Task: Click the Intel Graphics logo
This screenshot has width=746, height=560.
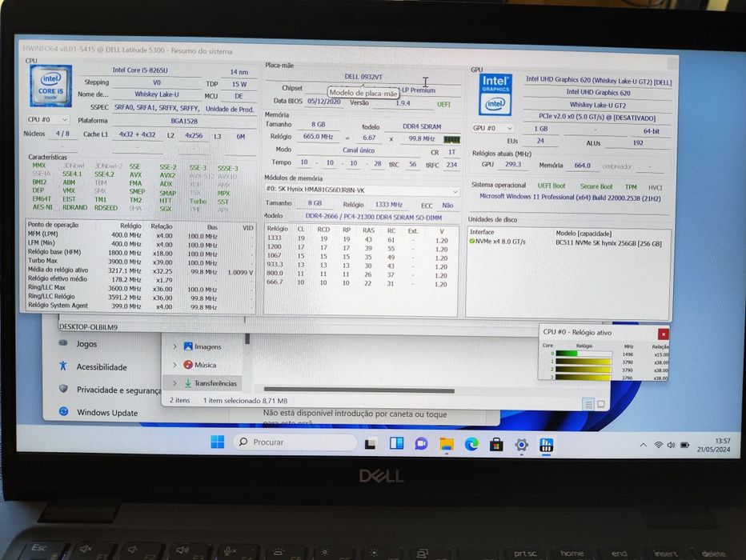Action: point(495,94)
